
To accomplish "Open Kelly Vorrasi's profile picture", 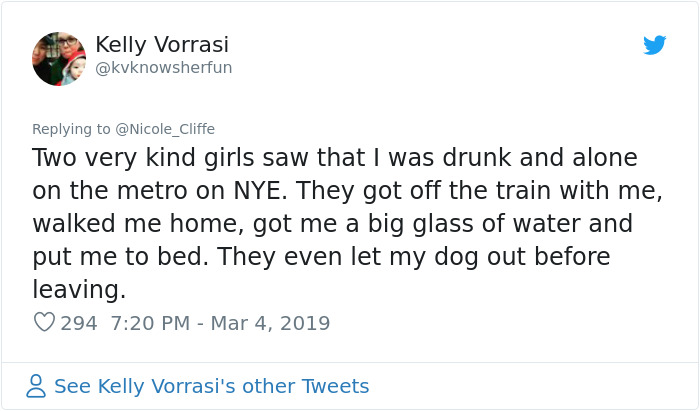I will [x=59, y=59].
